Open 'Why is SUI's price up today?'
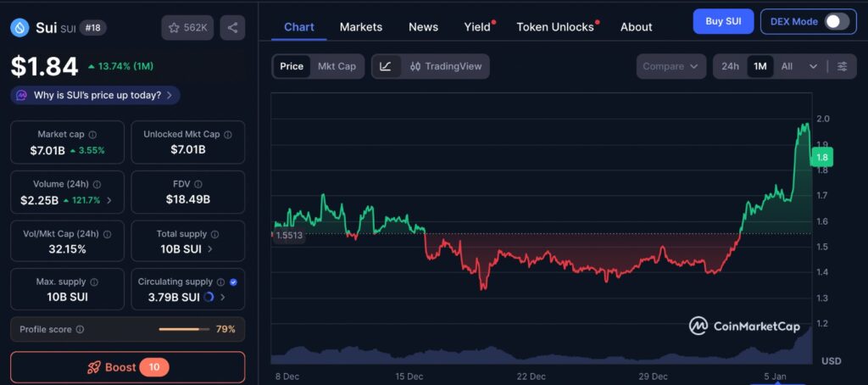868x385 pixels. (95, 95)
